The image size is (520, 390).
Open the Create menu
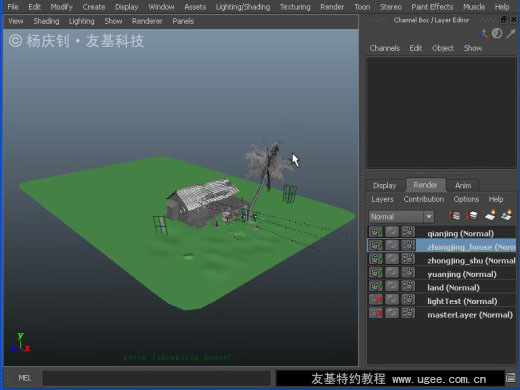94,7
